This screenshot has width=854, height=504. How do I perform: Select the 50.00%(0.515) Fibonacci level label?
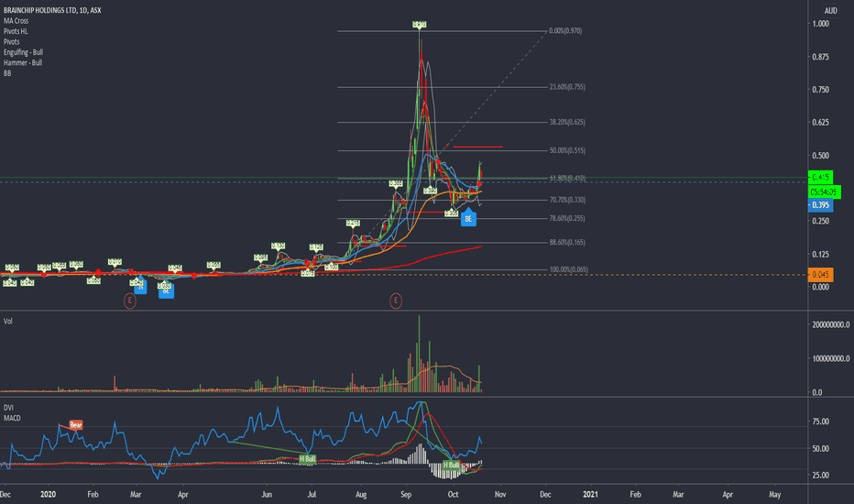tap(567, 150)
